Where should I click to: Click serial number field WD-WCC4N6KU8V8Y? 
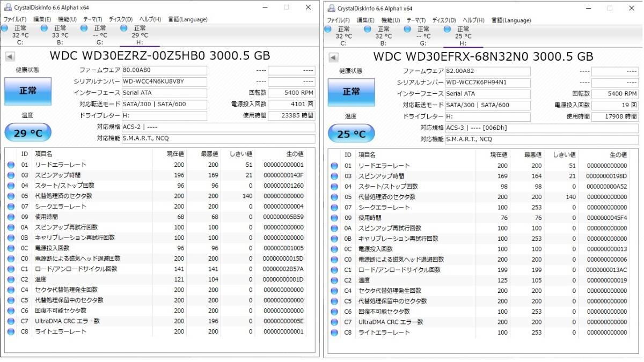point(164,82)
